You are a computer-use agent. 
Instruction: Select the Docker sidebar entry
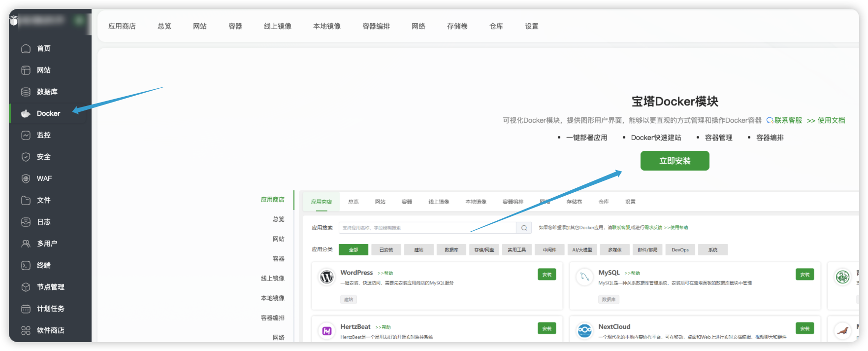click(48, 113)
